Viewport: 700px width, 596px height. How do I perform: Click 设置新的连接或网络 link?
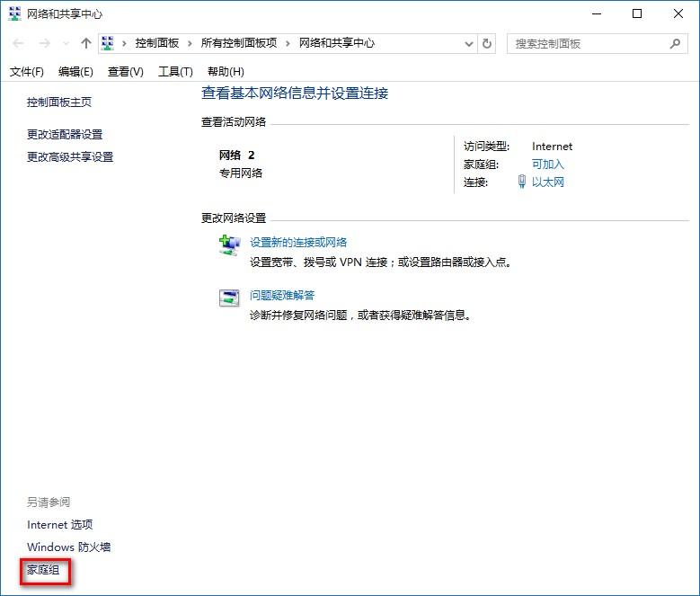click(298, 243)
